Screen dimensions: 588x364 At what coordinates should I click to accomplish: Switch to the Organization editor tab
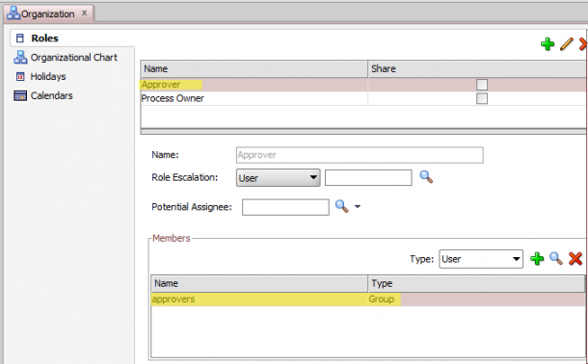pos(47,13)
